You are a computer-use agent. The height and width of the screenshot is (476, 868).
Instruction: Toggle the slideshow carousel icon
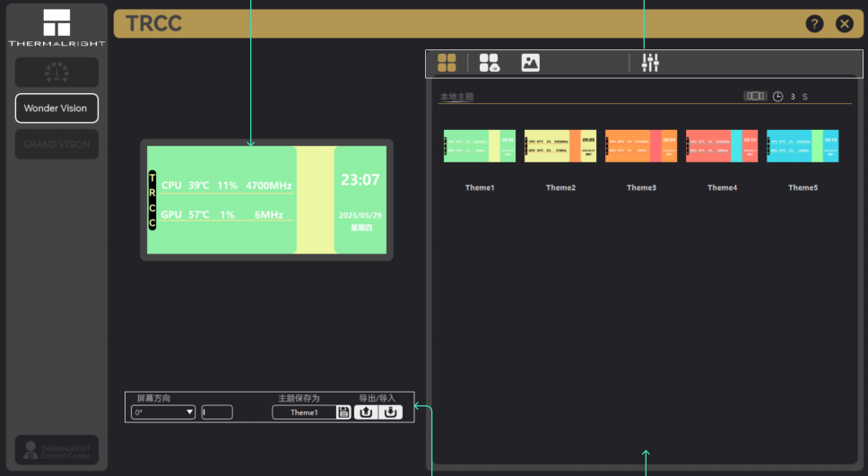click(755, 96)
